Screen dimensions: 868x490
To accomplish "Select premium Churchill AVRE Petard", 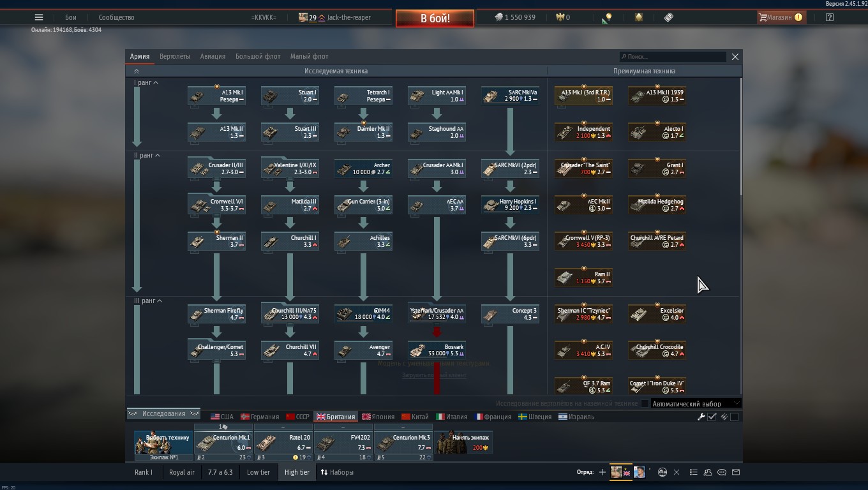I will pos(657,241).
